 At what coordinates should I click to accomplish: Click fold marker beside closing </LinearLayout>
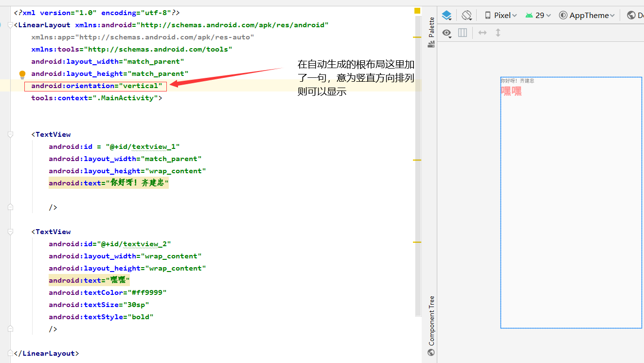11,353
